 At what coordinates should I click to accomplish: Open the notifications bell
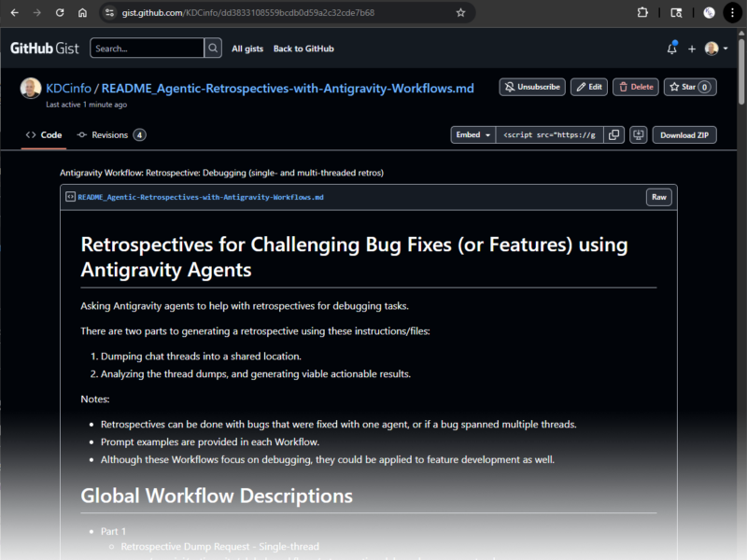(x=671, y=48)
